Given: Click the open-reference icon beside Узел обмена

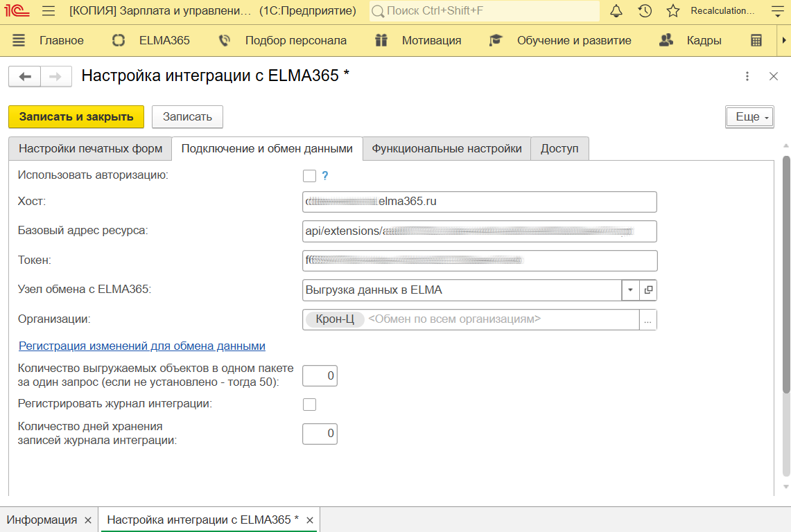Looking at the screenshot, I should [648, 290].
